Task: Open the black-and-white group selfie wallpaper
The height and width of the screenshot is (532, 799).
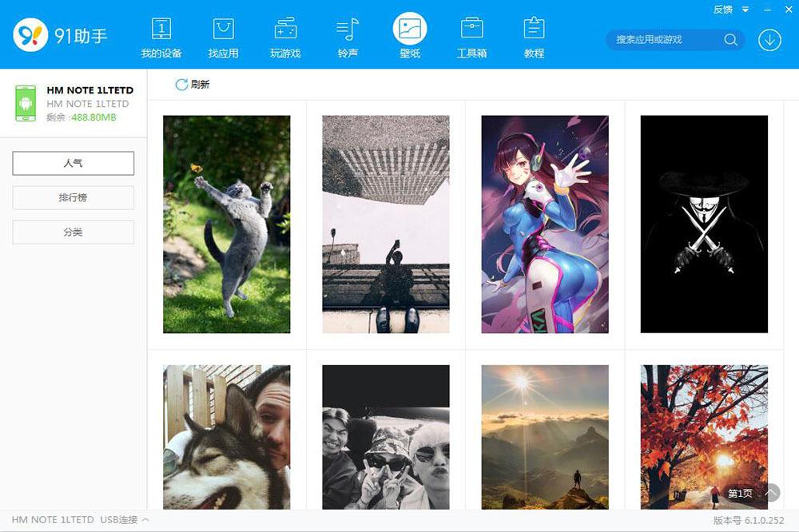Action: click(x=386, y=437)
